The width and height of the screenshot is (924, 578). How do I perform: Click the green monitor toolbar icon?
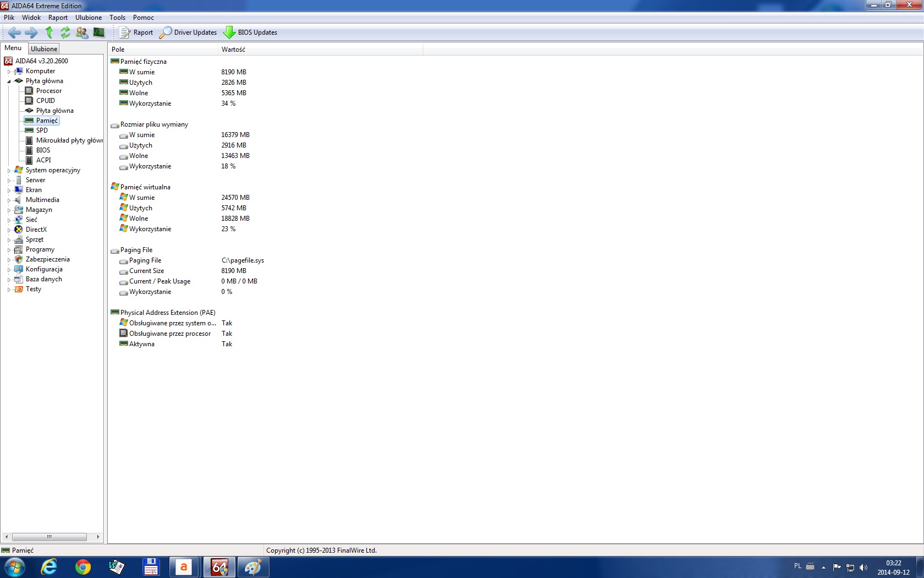(99, 32)
